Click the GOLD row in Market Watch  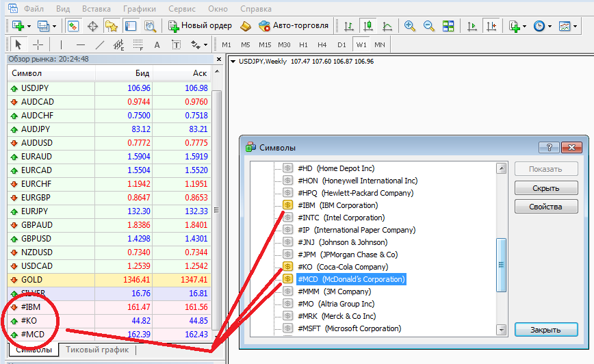[109, 280]
